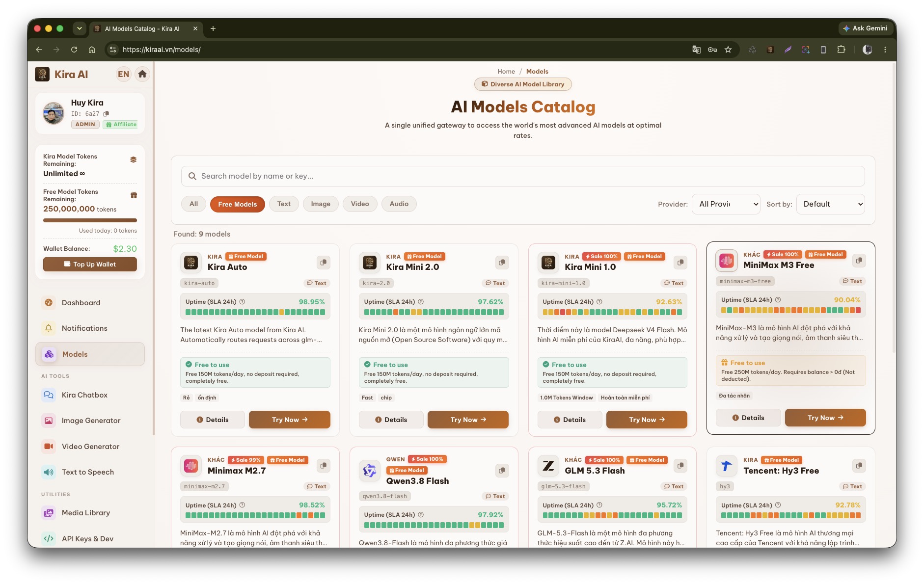Click the Diverse AI Model Library badge
Screen dimensions: 924x584
click(523, 84)
